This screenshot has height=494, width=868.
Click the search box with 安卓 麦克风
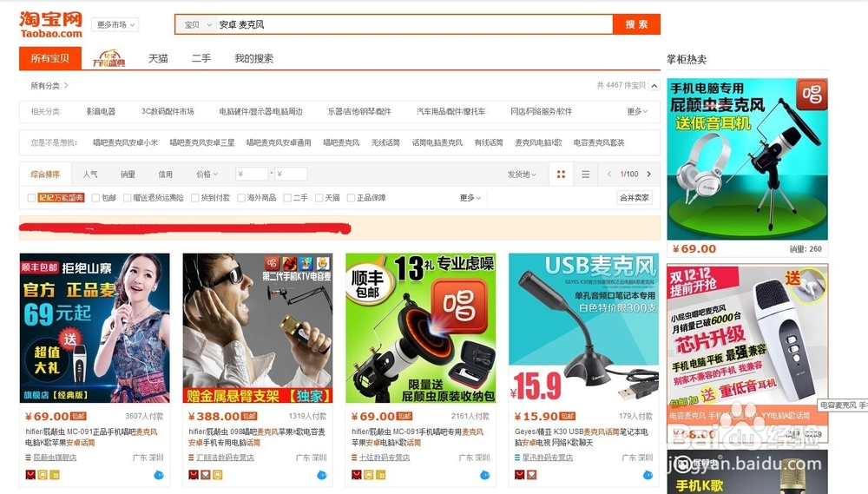point(413,24)
